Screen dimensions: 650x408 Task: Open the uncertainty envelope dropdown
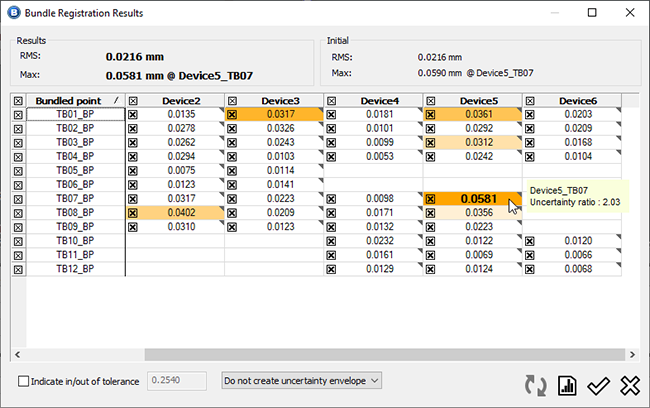click(x=301, y=381)
